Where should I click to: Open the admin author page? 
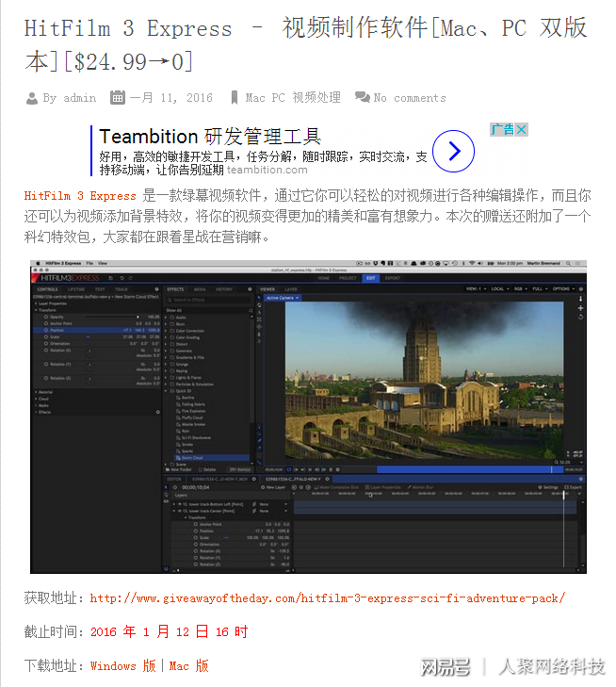(x=80, y=98)
